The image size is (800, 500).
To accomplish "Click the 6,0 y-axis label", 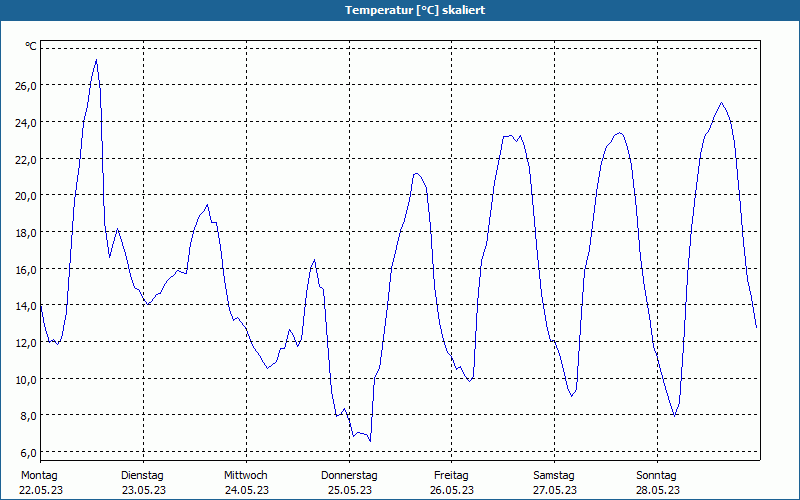I will pyautogui.click(x=29, y=453).
